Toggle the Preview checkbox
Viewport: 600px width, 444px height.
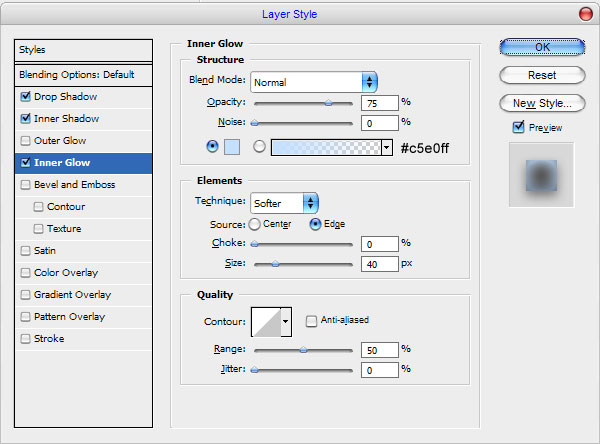point(518,127)
